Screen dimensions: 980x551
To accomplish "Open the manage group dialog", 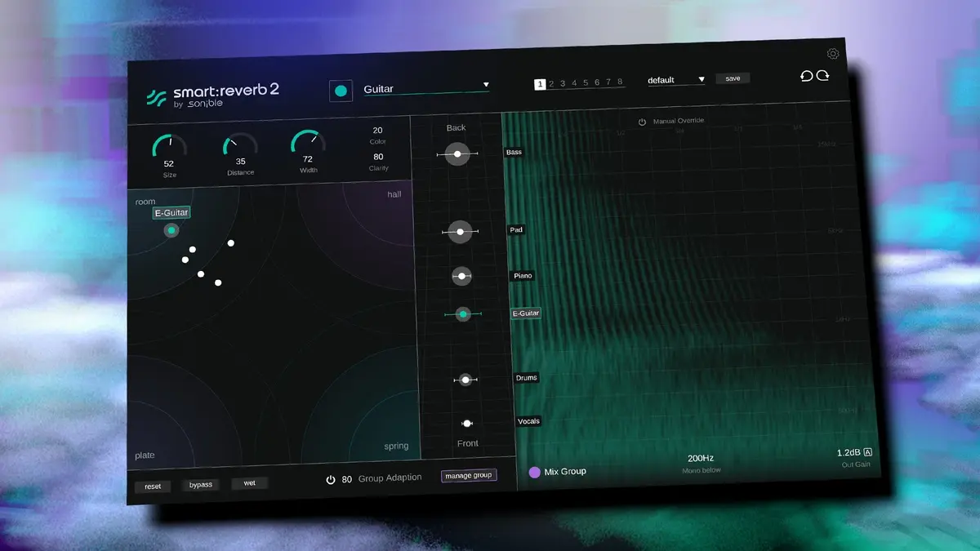I will (469, 475).
